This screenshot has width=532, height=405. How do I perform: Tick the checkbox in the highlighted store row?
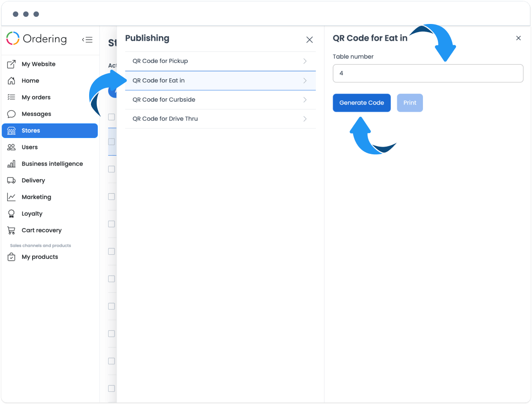112,142
